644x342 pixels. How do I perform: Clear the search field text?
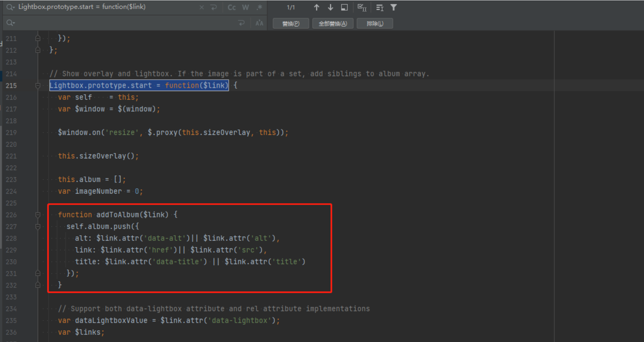[202, 7]
